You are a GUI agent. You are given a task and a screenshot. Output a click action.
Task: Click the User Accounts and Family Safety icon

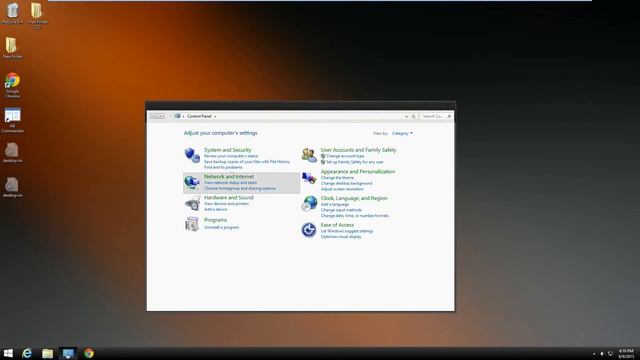point(309,155)
